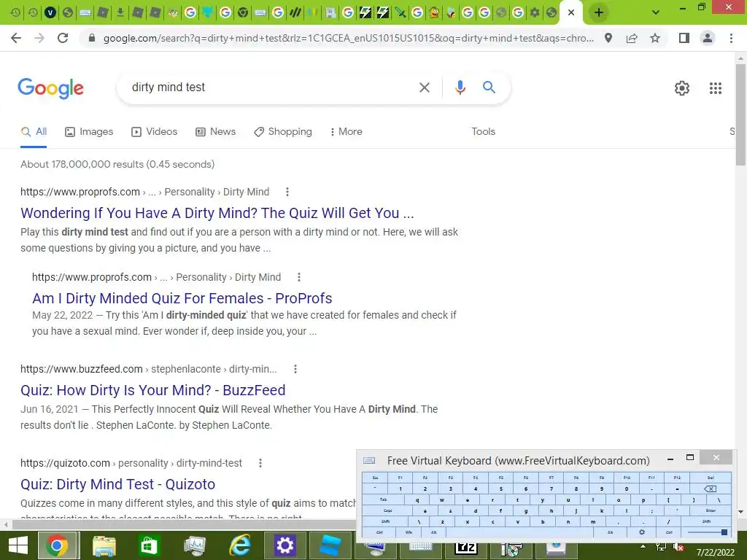Click Enter key on virtual keyboard

tap(711, 510)
